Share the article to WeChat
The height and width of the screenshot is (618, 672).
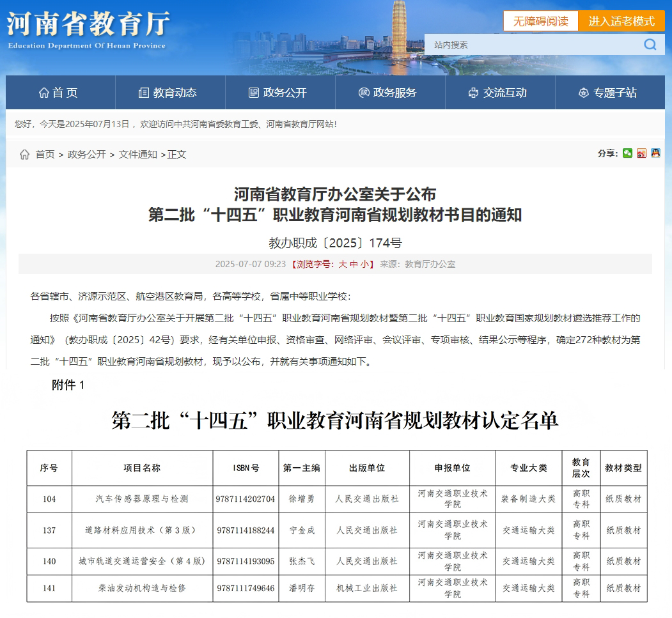pos(628,153)
